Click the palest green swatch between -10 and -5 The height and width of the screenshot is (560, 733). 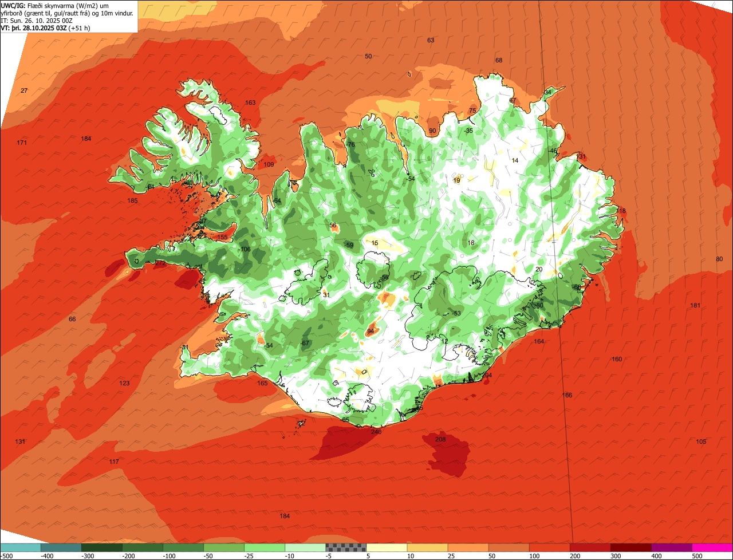point(306,547)
